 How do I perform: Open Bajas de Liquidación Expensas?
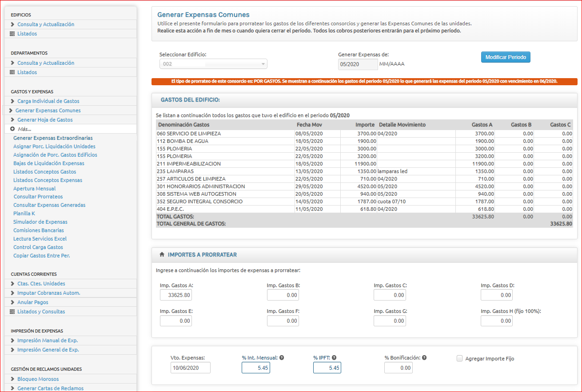pos(49,163)
